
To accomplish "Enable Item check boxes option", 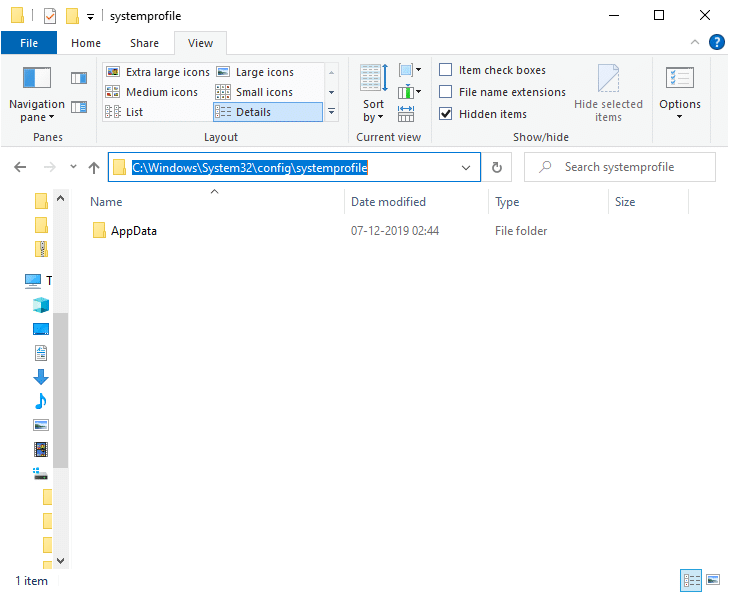I will tap(446, 70).
